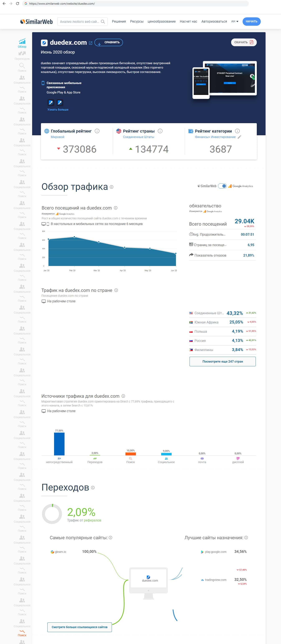Viewport: 281px width, 644px height.
Task: Open the Ресурсы menu
Action: click(137, 22)
